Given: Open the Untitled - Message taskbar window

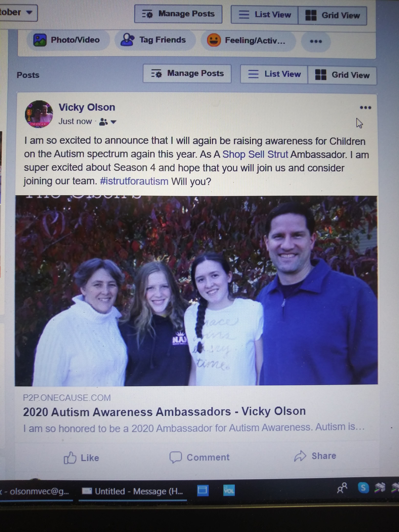Looking at the screenshot, I should 133,491.
